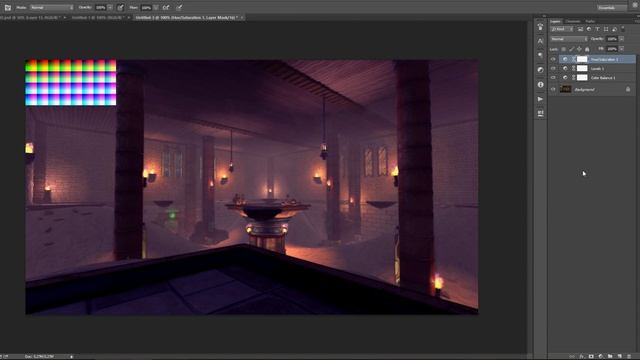The height and width of the screenshot is (360, 640).
Task: Toggle the layer filtering switch
Action: tap(623, 29)
